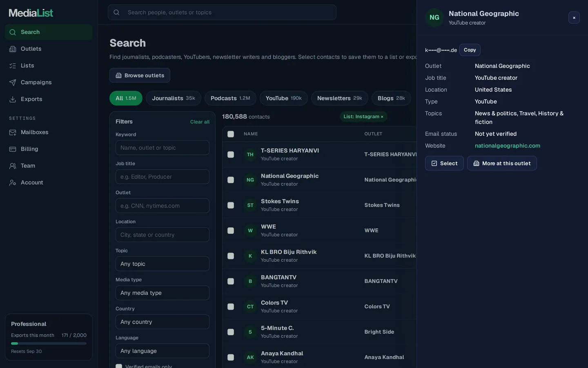Image resolution: width=588 pixels, height=368 pixels.
Task: Click the NG avatar in detail panel header
Action: (x=434, y=18)
